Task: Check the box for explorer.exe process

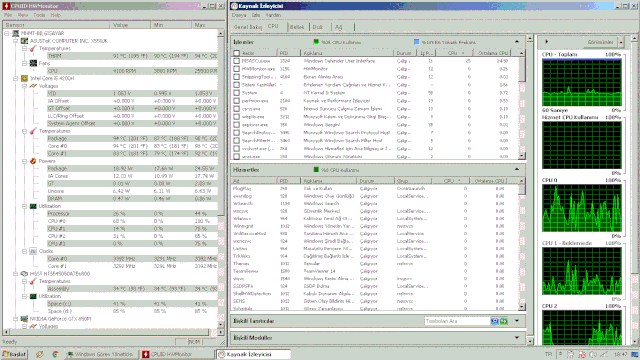Action: [x=236, y=125]
